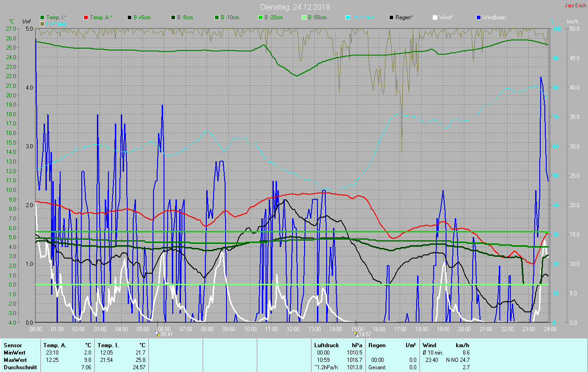This screenshot has height=372, width=588.
Task: Click the red Temp. A. legend swatch
Action: click(86, 17)
